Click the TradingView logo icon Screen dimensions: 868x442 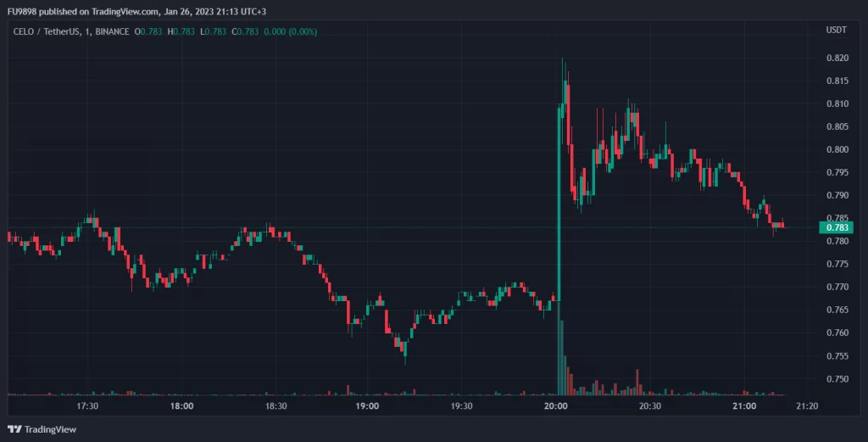pos(14,428)
